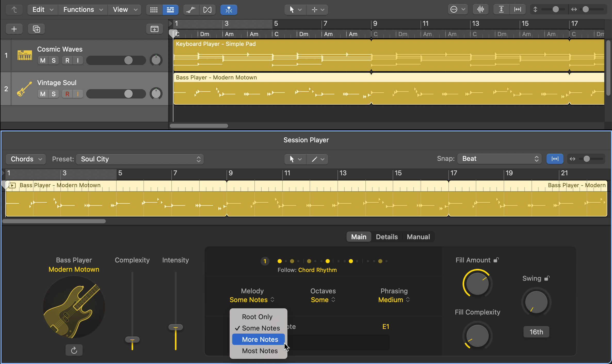Expand the Phrasing Medium popup
The height and width of the screenshot is (364, 612).
click(394, 300)
